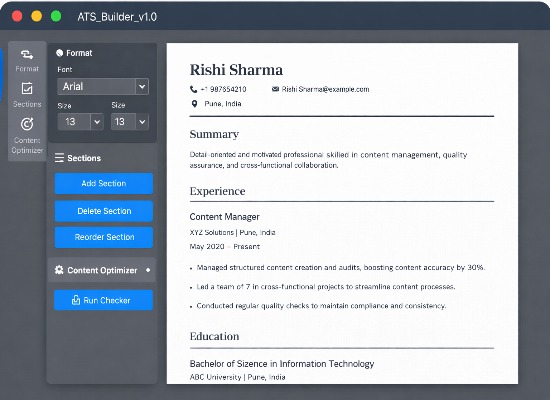The image size is (550, 400).
Task: Click the summary paragraph text
Action: coord(328,160)
